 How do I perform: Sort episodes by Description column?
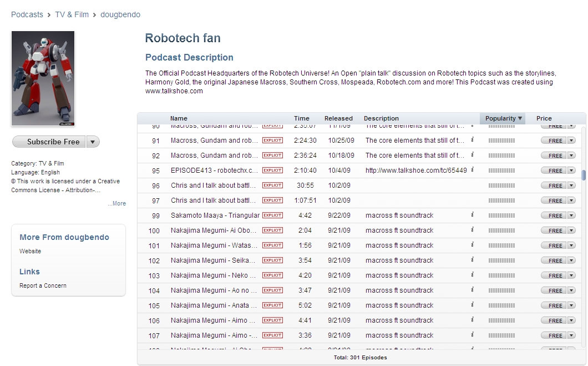pos(381,118)
